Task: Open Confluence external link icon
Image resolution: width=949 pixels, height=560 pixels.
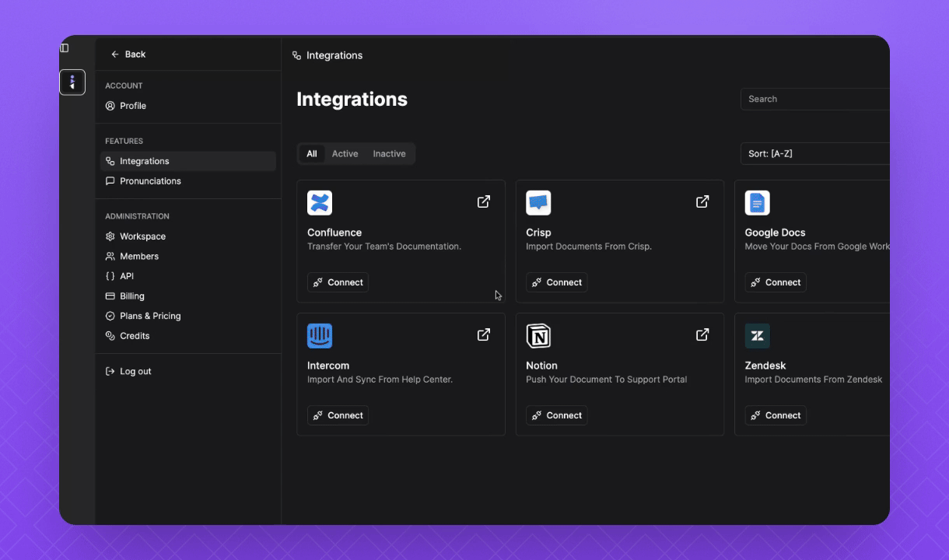Action: (484, 201)
